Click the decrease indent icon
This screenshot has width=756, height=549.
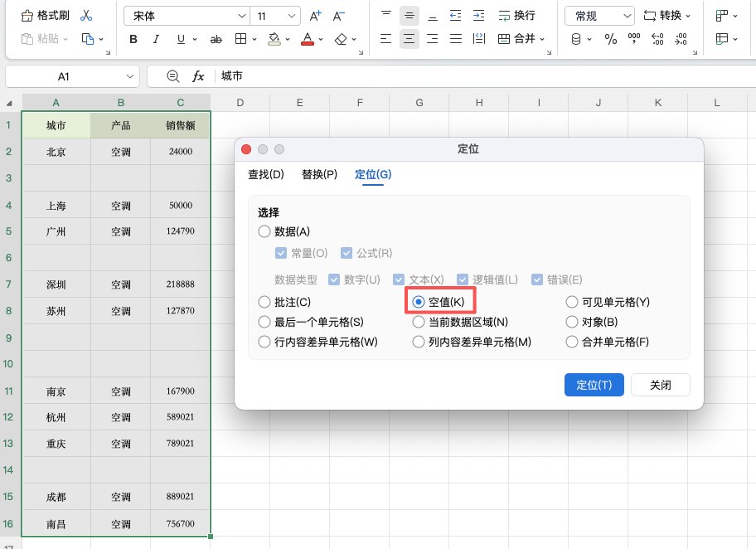(x=456, y=16)
